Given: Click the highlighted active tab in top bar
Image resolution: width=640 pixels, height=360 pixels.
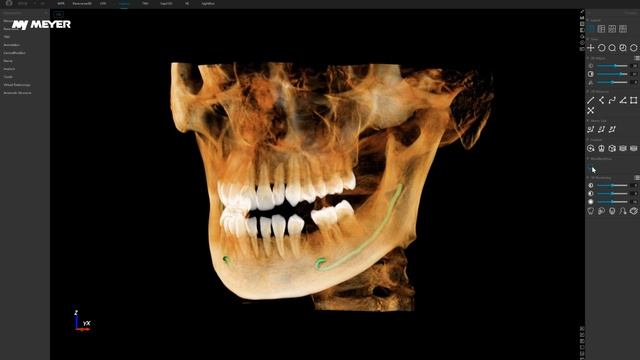Looking at the screenshot, I should pos(124,4).
